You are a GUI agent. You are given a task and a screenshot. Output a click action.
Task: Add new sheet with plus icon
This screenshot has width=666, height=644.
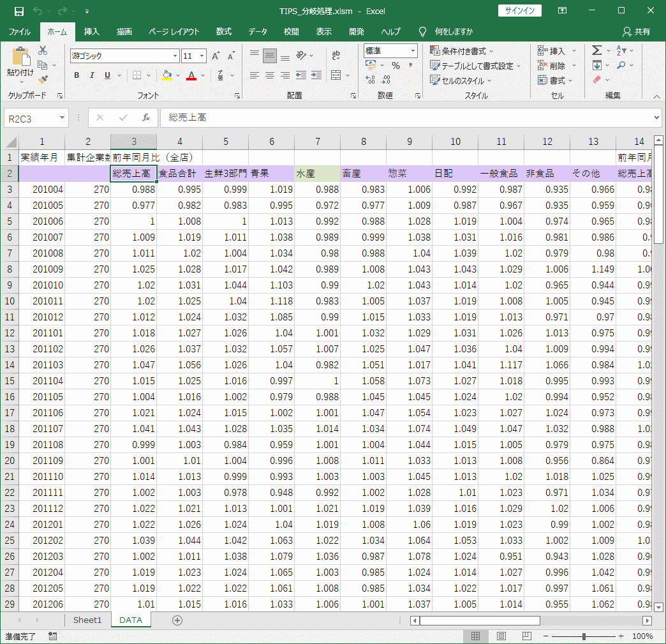tap(177, 620)
